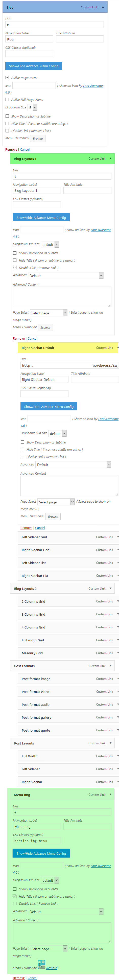
Task: Open Select page dropdown in Menu Img
Action: click(x=49, y=948)
